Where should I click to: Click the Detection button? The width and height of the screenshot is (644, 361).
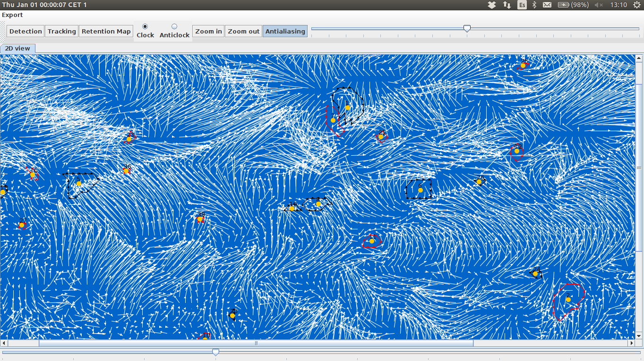point(26,31)
